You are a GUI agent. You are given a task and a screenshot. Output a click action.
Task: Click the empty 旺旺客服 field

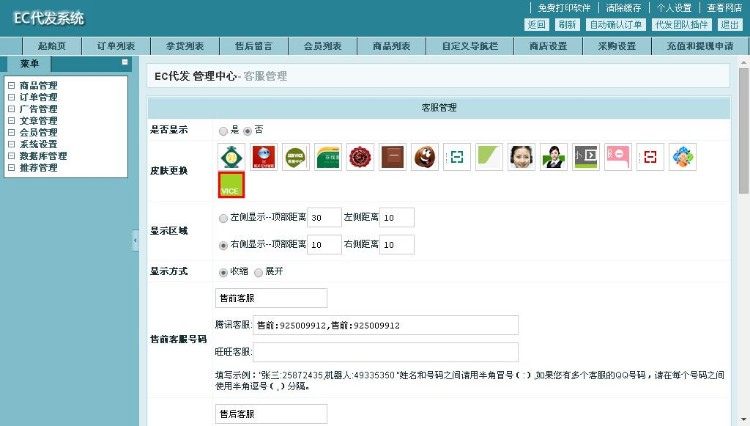coord(386,352)
